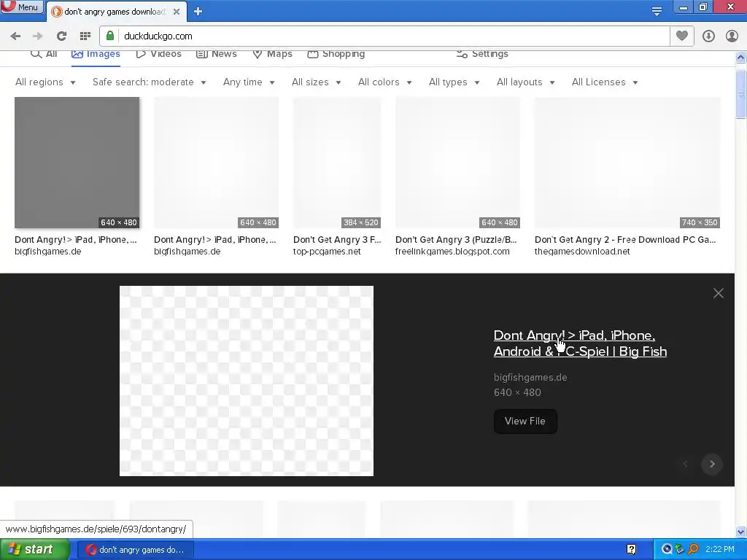Go to next image with right arrow

click(x=712, y=464)
